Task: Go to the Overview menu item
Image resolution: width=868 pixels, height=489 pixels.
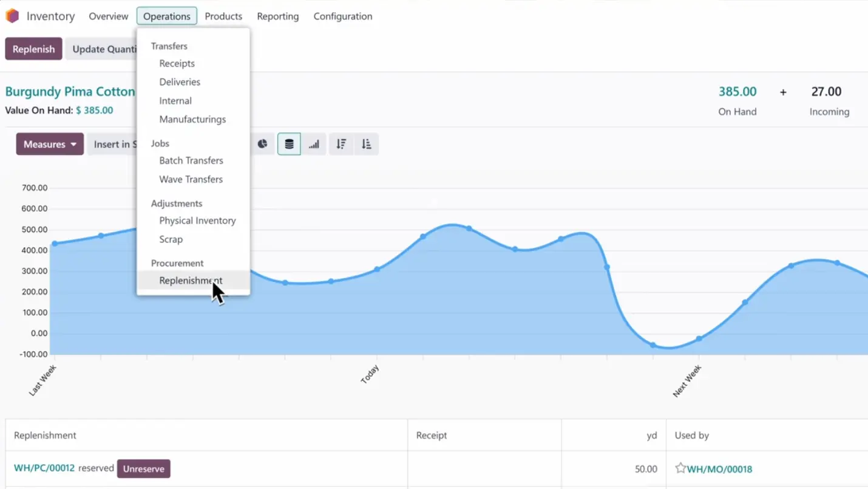Action: (x=109, y=16)
